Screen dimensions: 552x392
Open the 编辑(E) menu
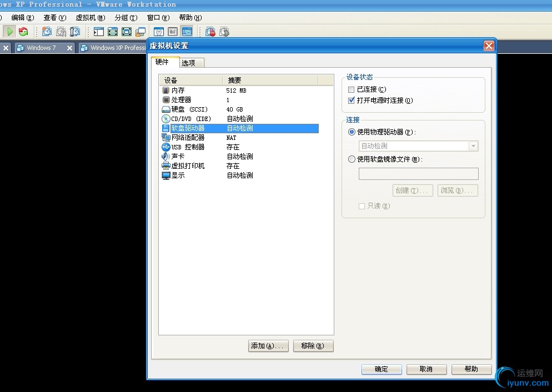[23, 18]
